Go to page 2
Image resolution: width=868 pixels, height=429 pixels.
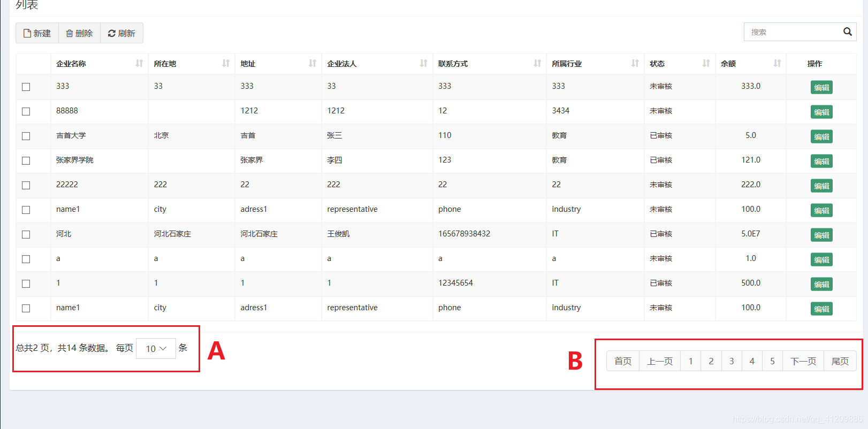pos(711,361)
